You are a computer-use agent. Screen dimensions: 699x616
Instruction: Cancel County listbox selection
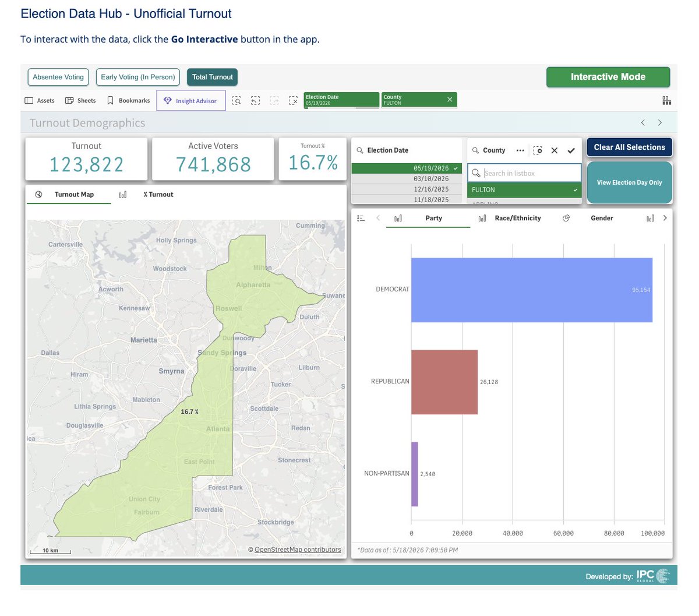coord(555,150)
